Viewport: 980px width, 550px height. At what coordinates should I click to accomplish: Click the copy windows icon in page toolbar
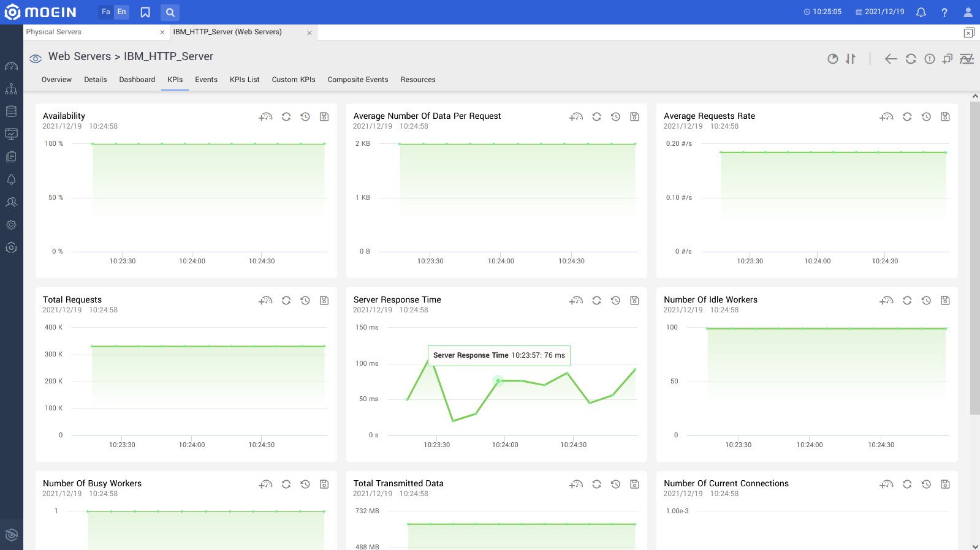tap(948, 59)
